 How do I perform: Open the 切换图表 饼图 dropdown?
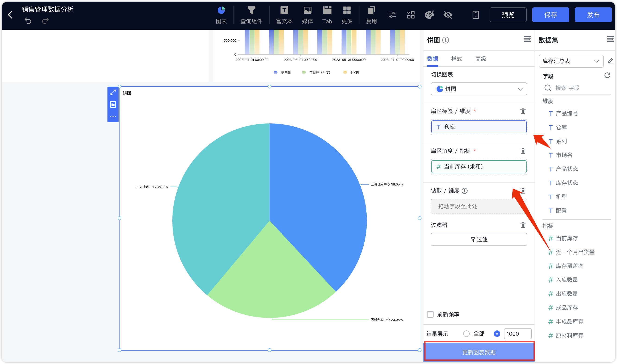479,89
